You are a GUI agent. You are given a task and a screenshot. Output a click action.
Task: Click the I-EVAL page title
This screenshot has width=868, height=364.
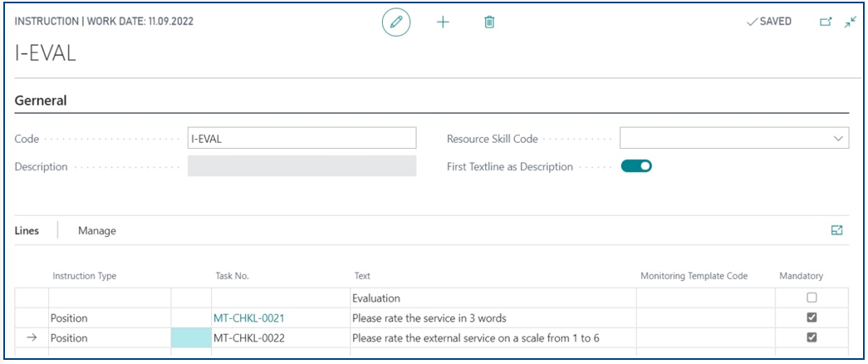46,54
